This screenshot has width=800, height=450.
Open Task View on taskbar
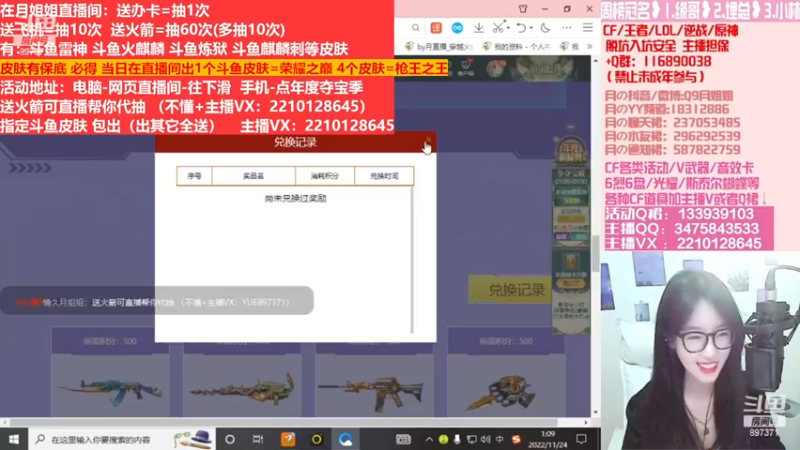[x=258, y=439]
